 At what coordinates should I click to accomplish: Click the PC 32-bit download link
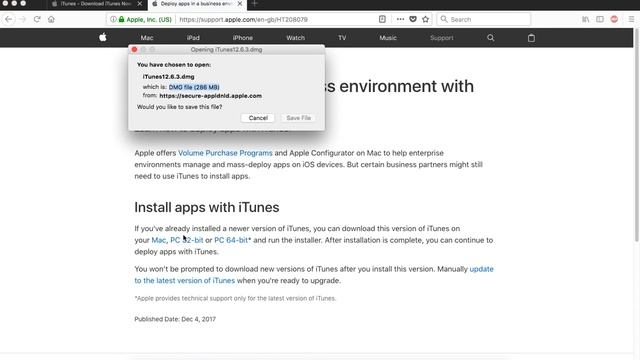pos(187,240)
